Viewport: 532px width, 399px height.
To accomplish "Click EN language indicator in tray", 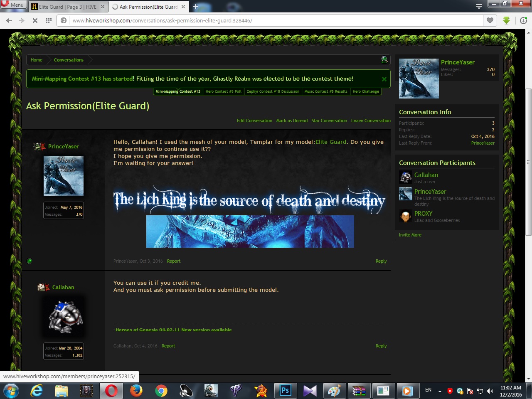I will point(428,390).
